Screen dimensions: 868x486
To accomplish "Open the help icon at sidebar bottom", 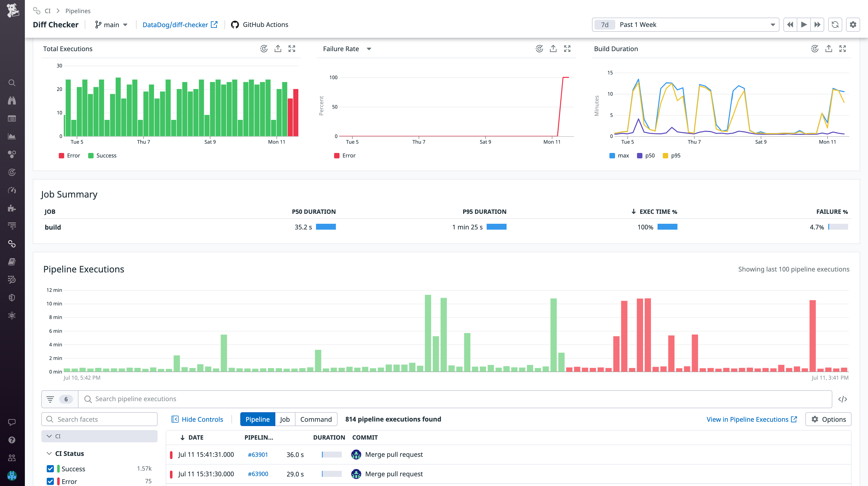I will (x=12, y=439).
